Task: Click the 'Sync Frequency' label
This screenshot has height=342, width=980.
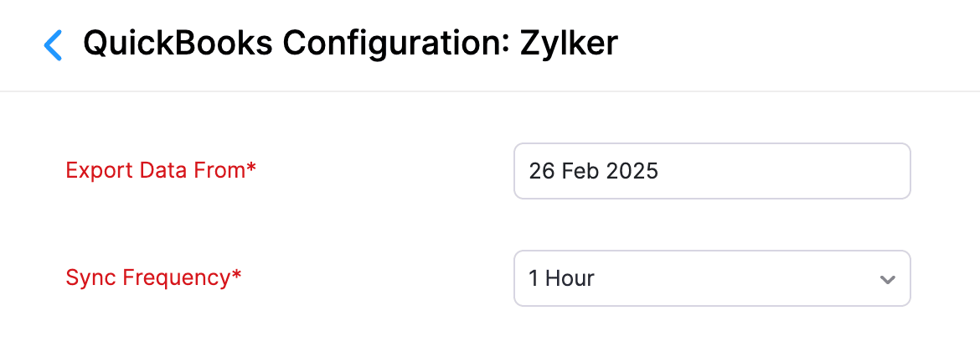Action: (x=147, y=277)
